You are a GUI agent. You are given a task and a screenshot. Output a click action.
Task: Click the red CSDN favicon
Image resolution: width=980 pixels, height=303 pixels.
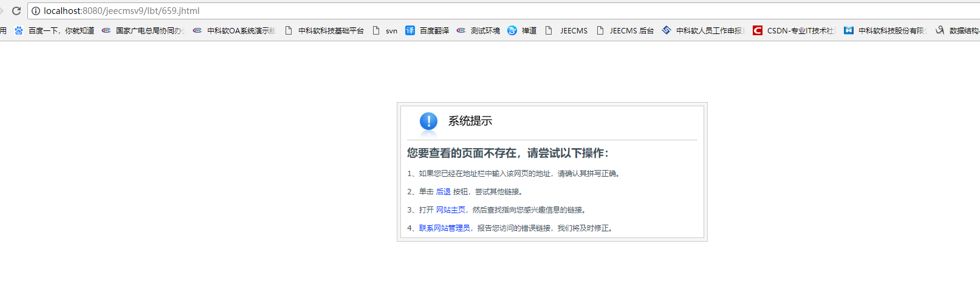tap(758, 30)
